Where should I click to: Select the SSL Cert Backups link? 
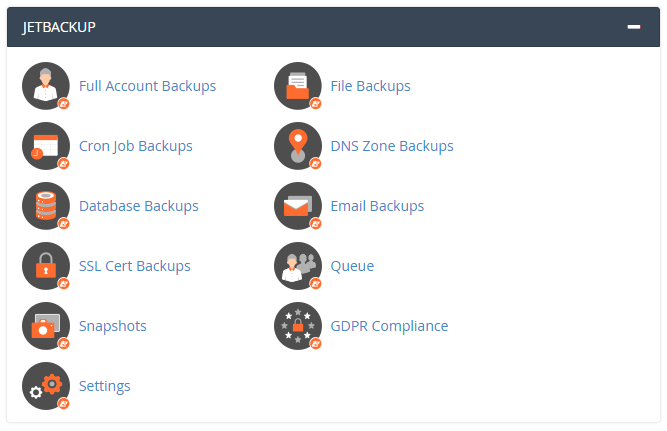pos(135,266)
